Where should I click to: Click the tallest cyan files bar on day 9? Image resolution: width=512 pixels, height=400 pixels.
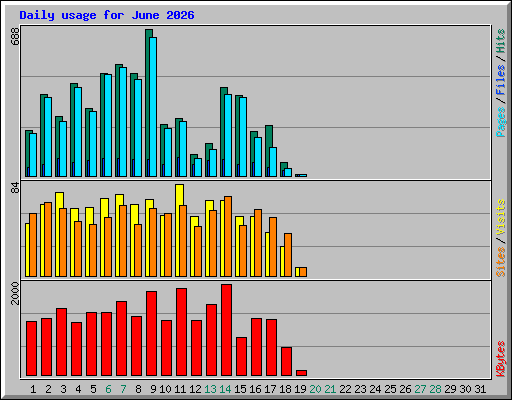tap(153, 107)
